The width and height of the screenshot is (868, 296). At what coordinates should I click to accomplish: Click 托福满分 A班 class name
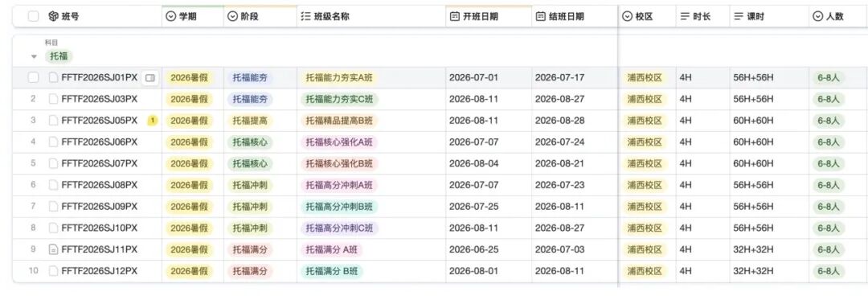pos(332,249)
